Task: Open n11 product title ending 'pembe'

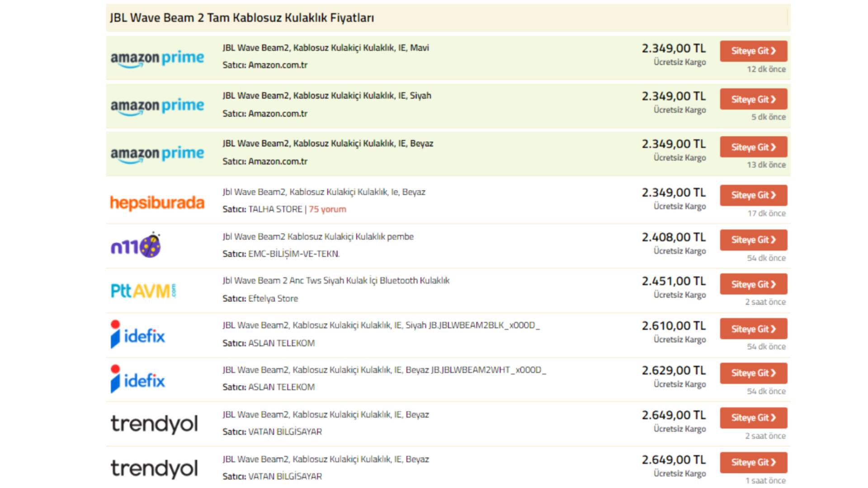Action: [x=318, y=237]
